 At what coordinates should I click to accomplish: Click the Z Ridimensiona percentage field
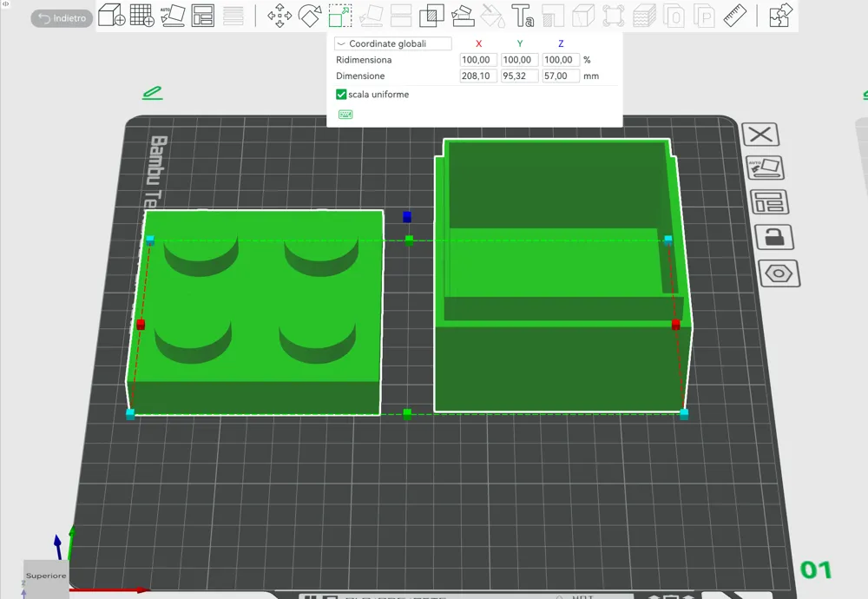561,60
